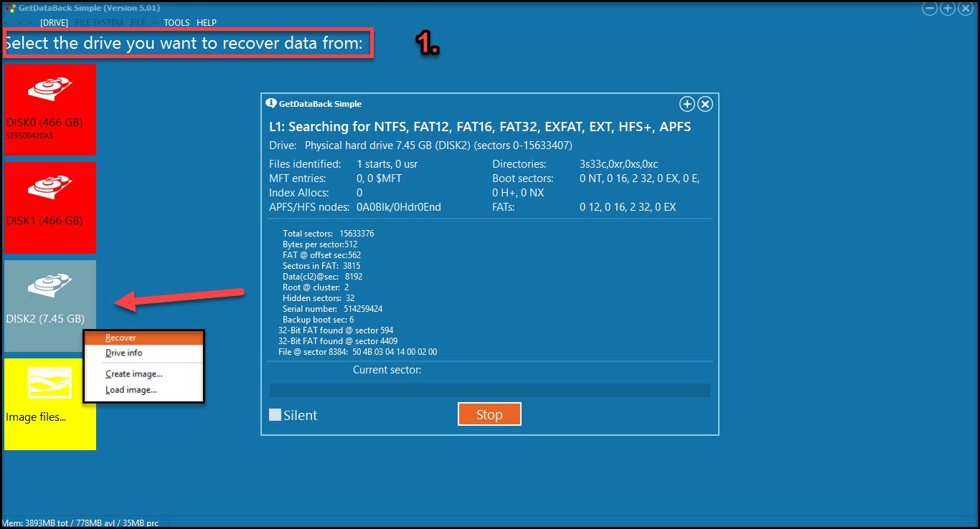Open the [DRIVE] menu

pyautogui.click(x=55, y=23)
